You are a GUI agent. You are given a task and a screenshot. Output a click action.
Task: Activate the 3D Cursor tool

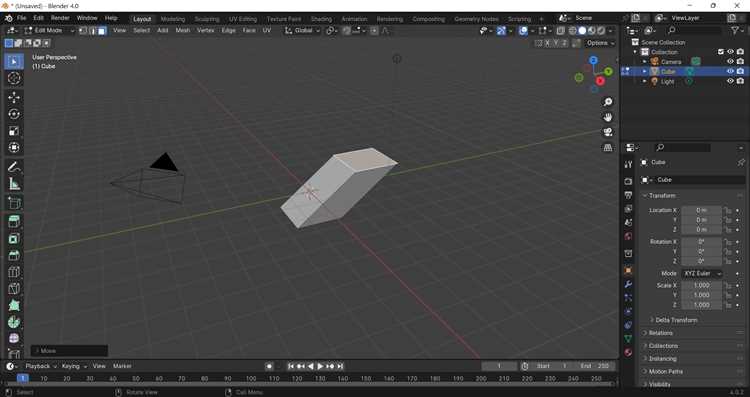14,78
